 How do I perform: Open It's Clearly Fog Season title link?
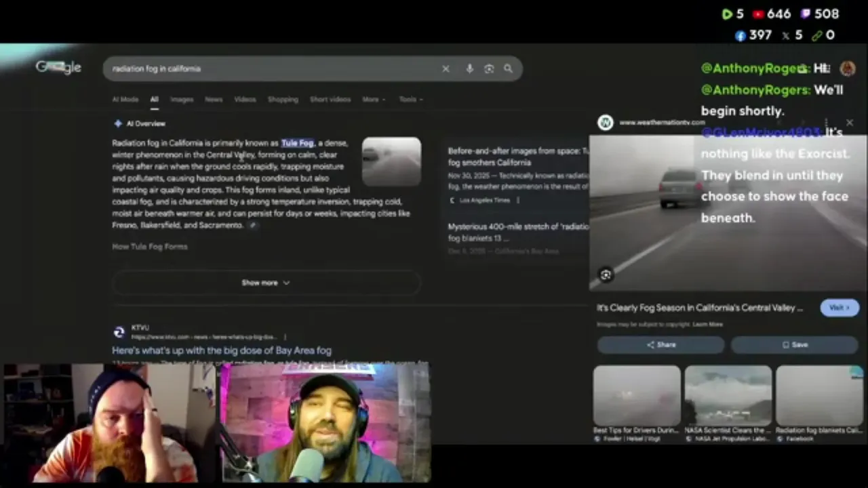[699, 308]
